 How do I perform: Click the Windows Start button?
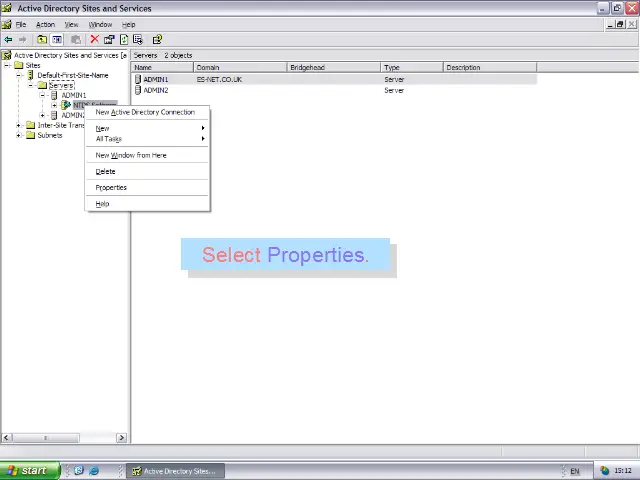point(25,470)
